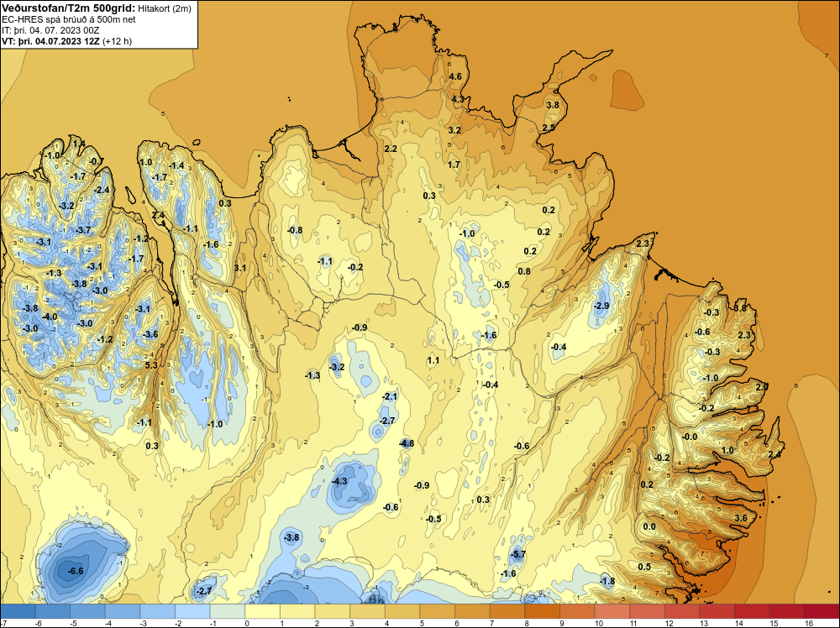Image resolution: width=840 pixels, height=628 pixels.
Task: Select the legend color band between 6 and 7
Action: point(472,611)
